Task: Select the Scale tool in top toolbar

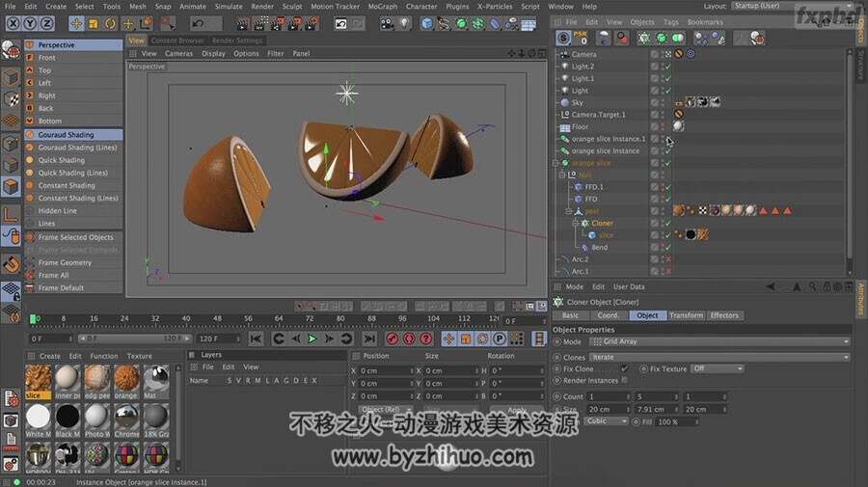Action: pos(93,24)
